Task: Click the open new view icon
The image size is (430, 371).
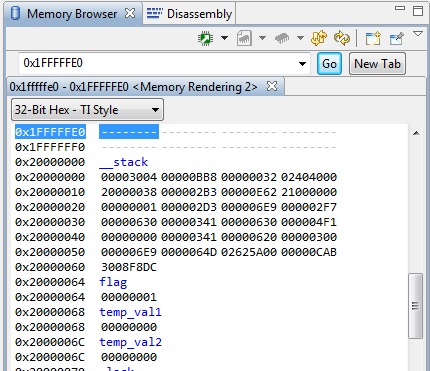Action: [x=373, y=38]
